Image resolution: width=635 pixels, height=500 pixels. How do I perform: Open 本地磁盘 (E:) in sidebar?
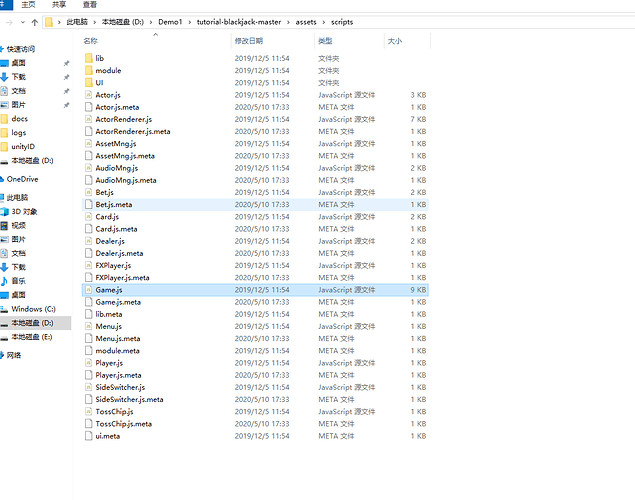tap(32, 337)
